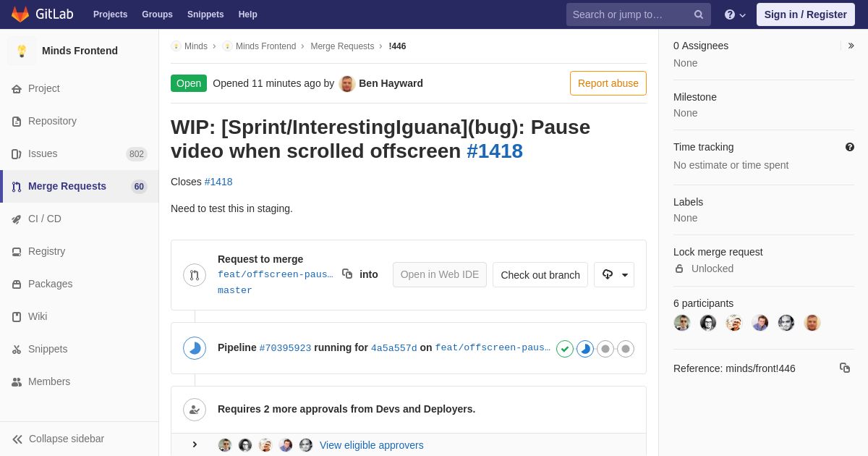868x456 pixels.
Task: Click the approvals user icon
Action: click(195, 410)
